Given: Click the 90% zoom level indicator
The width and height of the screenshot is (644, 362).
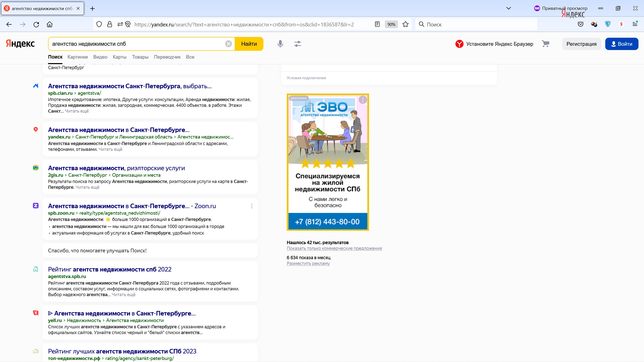Looking at the screenshot, I should 391,24.
